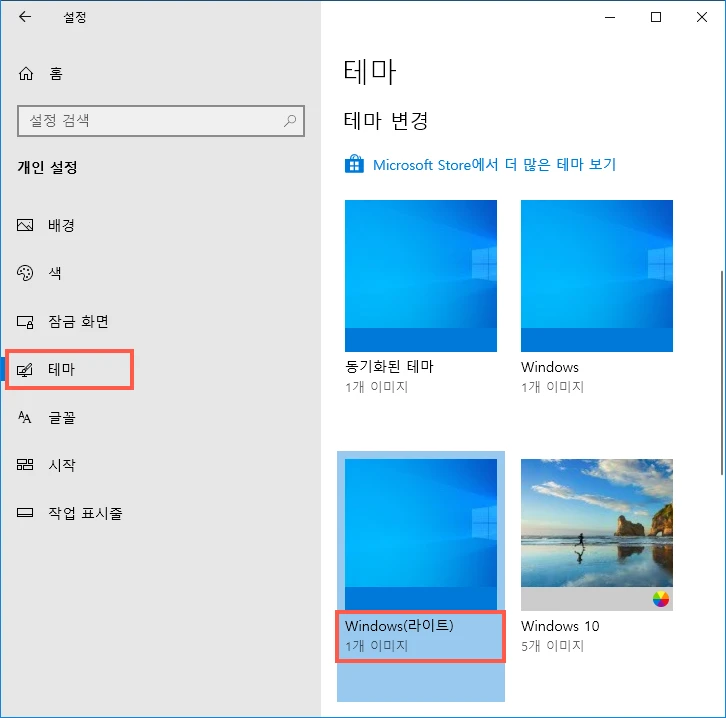Screen dimensions: 726x718
Task: Click the 테마 brush icon
Action: click(x=25, y=369)
